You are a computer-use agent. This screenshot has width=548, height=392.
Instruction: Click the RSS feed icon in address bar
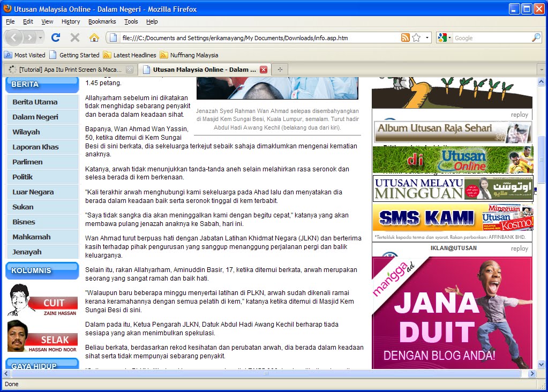406,37
